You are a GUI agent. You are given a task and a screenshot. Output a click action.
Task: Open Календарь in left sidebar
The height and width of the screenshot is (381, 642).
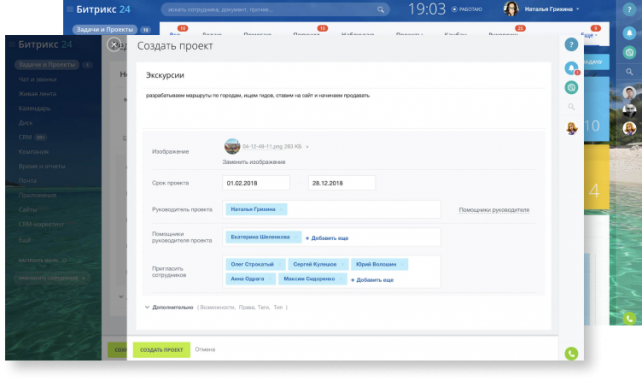coord(34,108)
